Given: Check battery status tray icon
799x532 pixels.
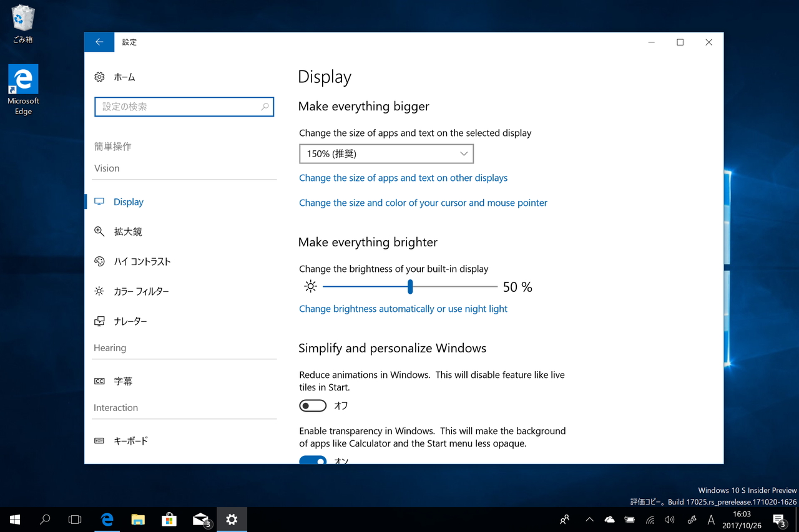Looking at the screenshot, I should point(630,520).
